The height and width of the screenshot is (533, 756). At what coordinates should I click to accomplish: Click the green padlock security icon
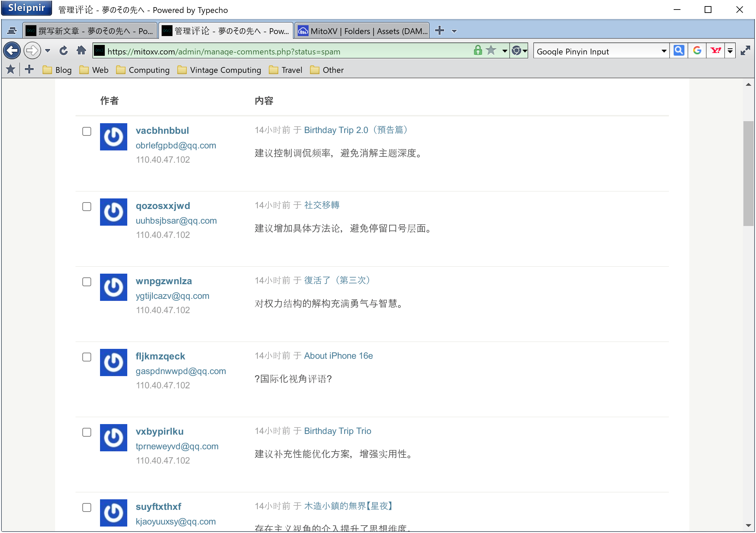click(x=478, y=51)
